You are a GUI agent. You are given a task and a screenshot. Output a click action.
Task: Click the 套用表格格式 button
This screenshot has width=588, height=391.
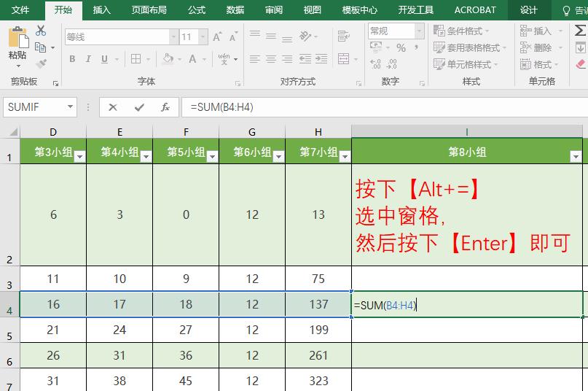click(470, 48)
